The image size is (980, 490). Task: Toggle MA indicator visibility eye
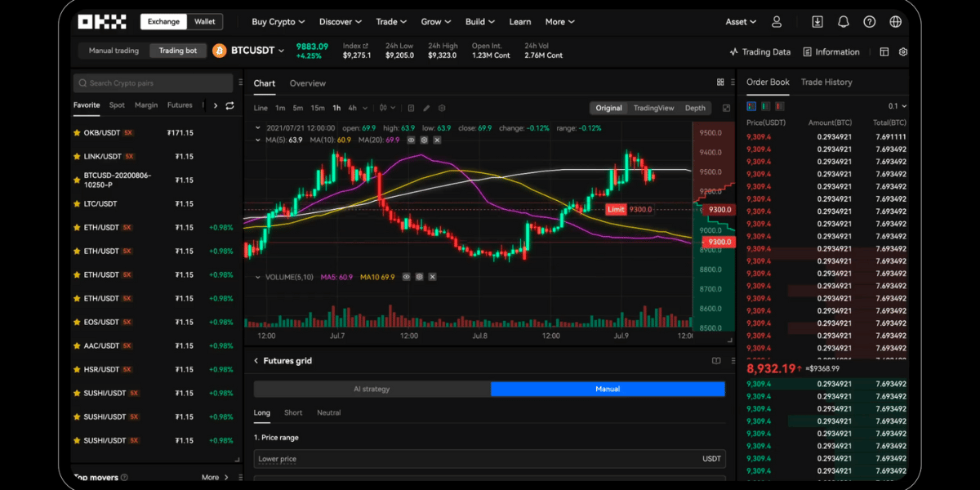click(411, 140)
